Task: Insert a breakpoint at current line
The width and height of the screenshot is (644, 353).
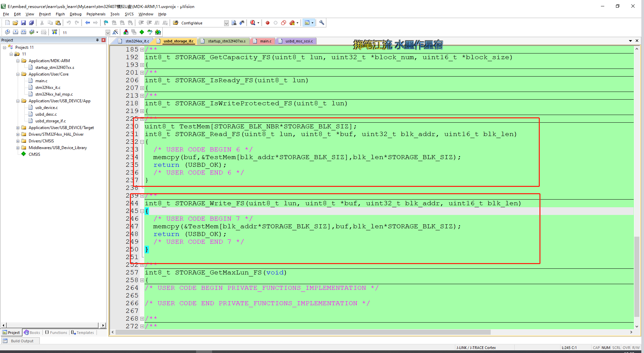Action: coord(267,22)
